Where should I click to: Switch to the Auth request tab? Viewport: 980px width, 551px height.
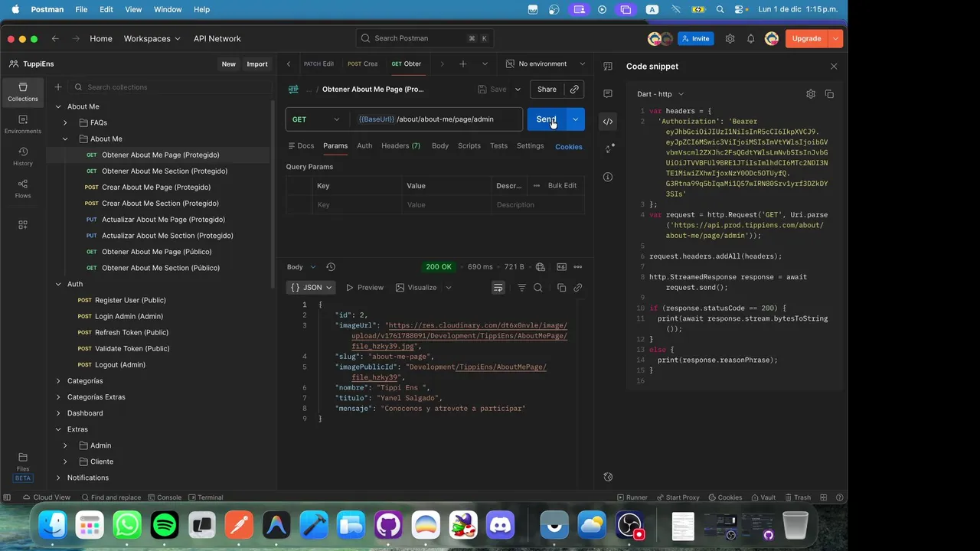(x=364, y=145)
